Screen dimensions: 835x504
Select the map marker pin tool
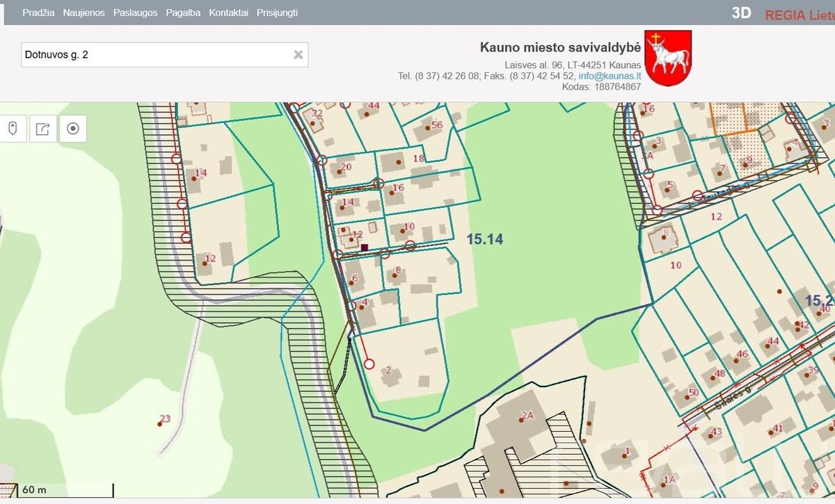pos(12,129)
